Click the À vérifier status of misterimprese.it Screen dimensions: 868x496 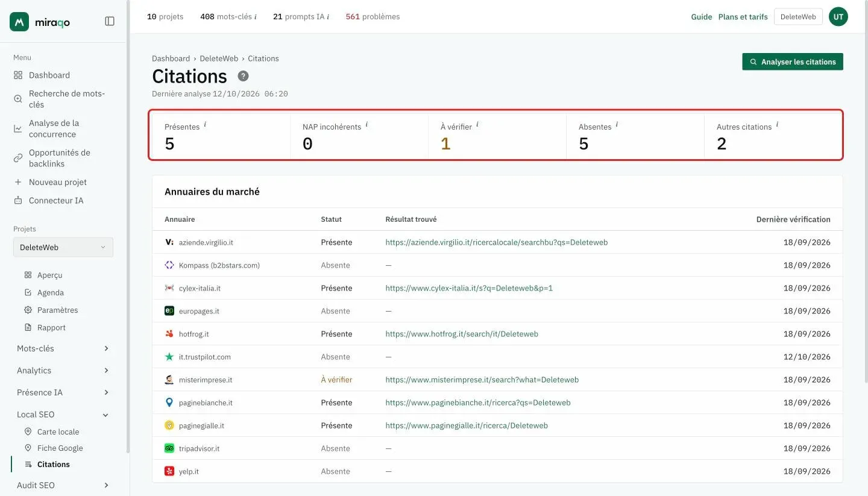(336, 380)
